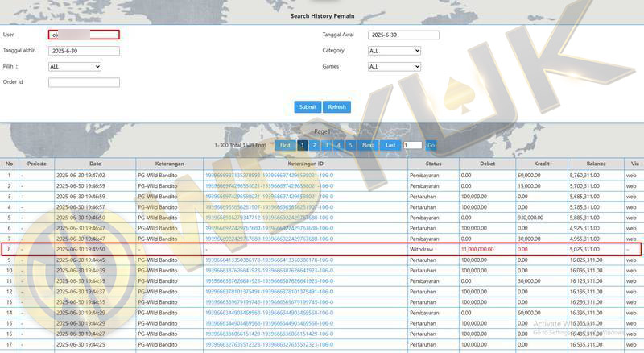This screenshot has width=644, height=353.
Task: Jump to page 5 of results
Action: click(350, 145)
